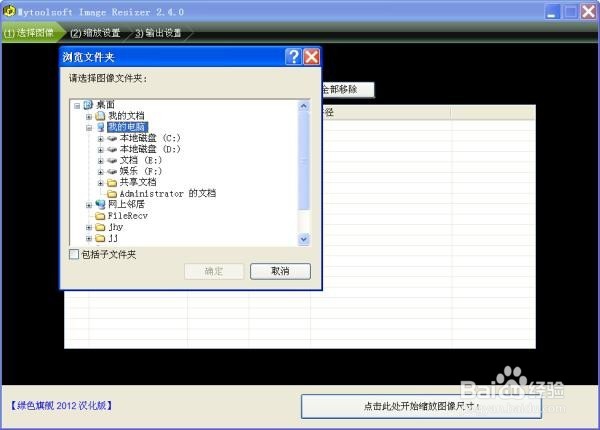Click the folder tree scroll-down arrow
Viewport: 600px width, 430px height.
304,239
